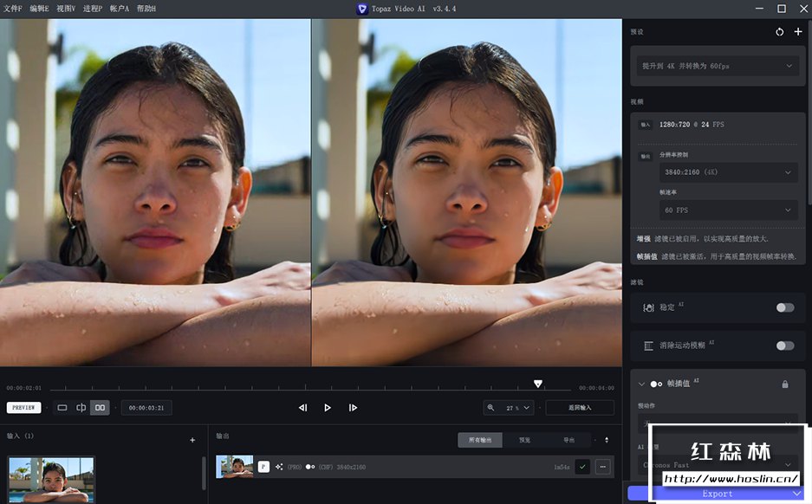The image size is (812, 504).
Task: Add a new preset with plus icon
Action: click(798, 32)
